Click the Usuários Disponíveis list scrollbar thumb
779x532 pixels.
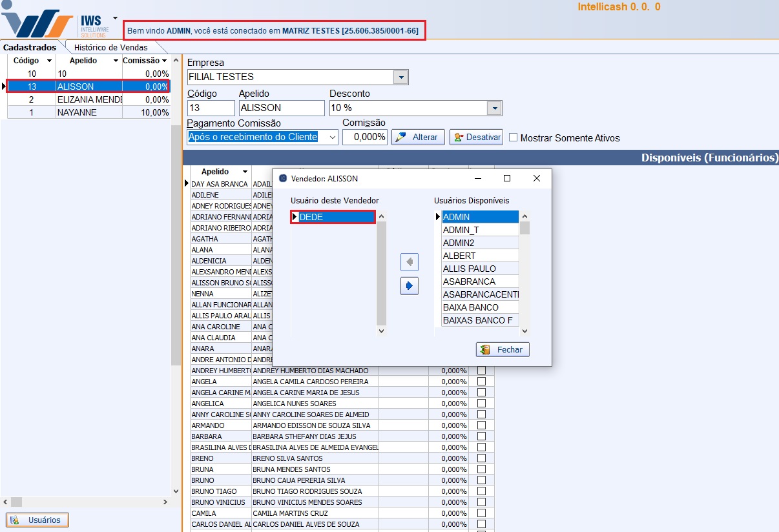[525, 228]
